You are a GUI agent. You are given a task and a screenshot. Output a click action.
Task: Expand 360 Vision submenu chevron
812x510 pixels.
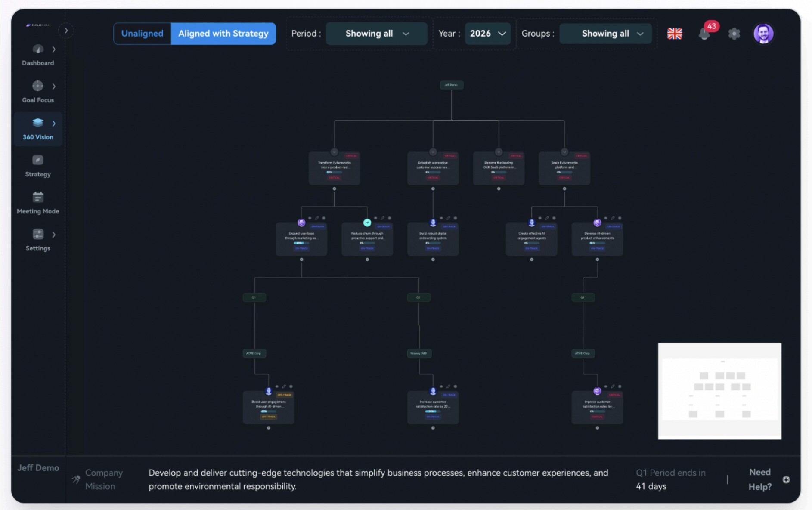pyautogui.click(x=54, y=124)
